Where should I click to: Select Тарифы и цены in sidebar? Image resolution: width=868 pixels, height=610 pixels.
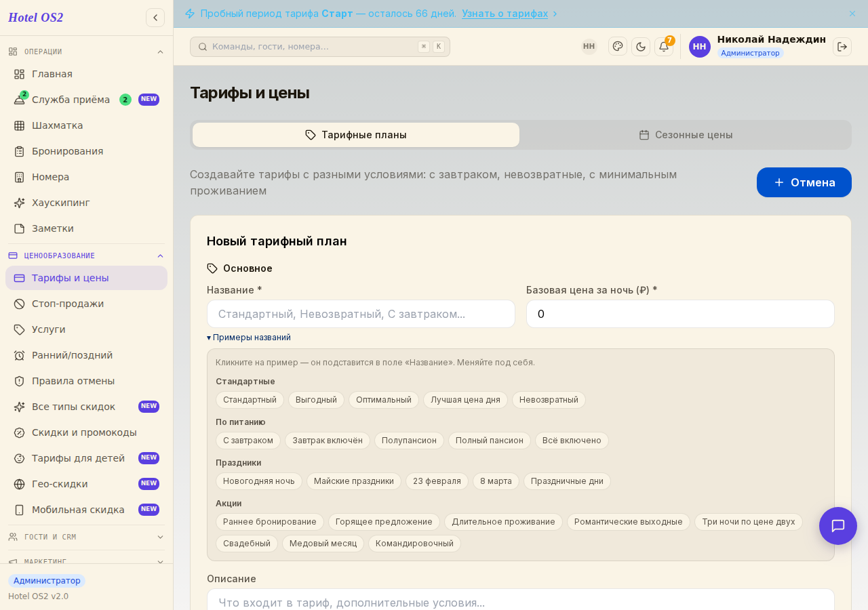point(86,278)
